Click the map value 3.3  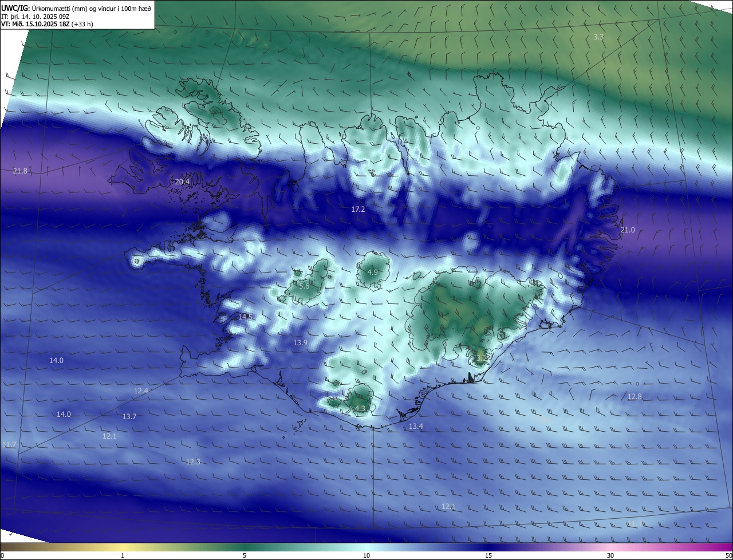[x=598, y=37]
